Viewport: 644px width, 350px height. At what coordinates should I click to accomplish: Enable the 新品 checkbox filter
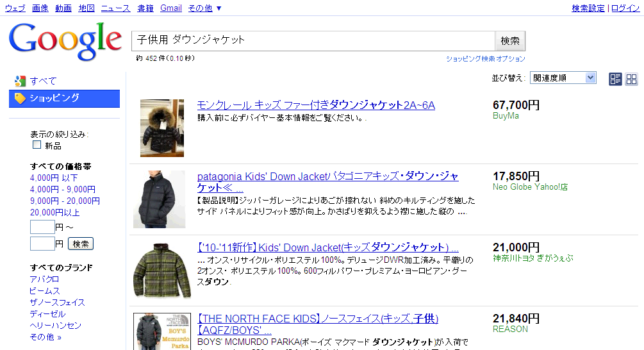pyautogui.click(x=37, y=145)
